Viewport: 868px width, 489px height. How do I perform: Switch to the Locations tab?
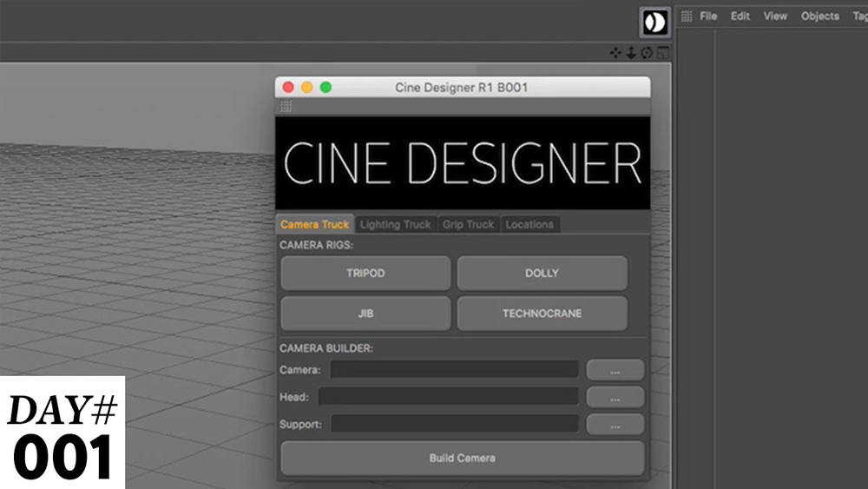click(529, 224)
